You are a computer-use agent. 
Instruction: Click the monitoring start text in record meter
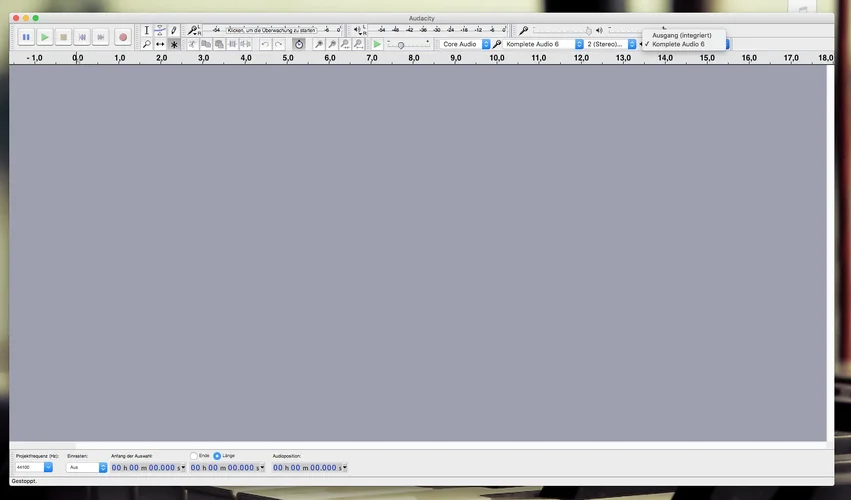pyautogui.click(x=271, y=30)
